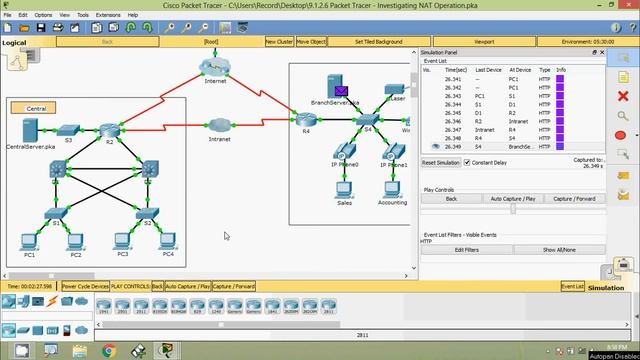Save the file with floppy disk icon
640x360 pixels.
point(41,28)
